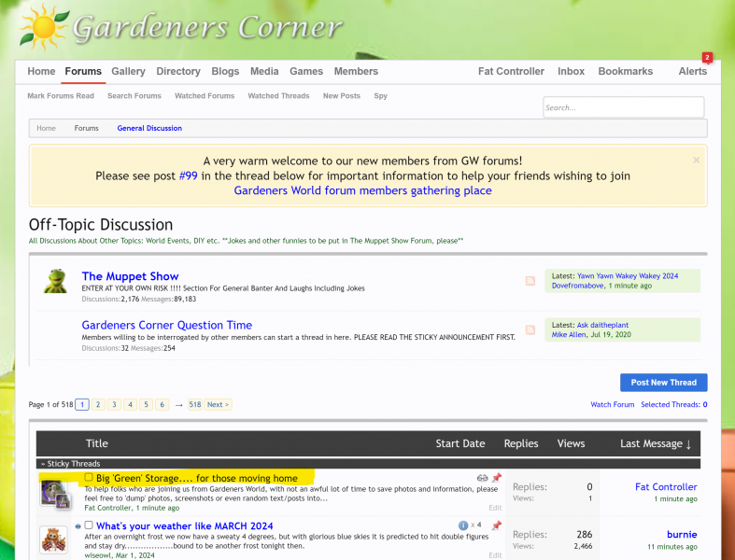735x560 pixels.
Task: Select the weather like MARCH 2024 thread checkbox
Action: [89, 525]
